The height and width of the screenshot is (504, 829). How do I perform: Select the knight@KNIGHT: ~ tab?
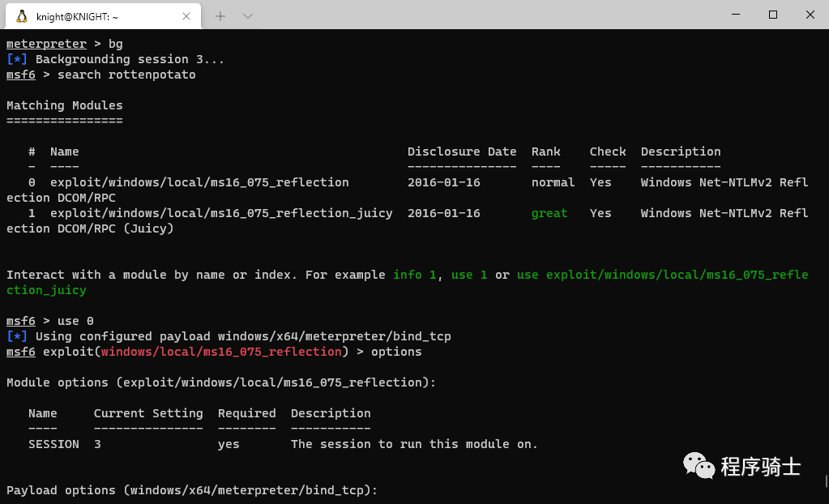103,16
